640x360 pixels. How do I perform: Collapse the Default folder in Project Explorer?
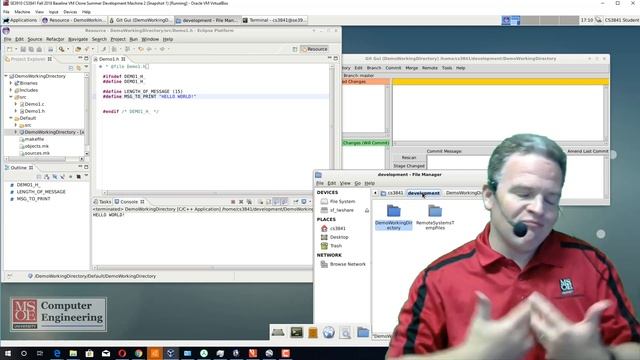11,118
